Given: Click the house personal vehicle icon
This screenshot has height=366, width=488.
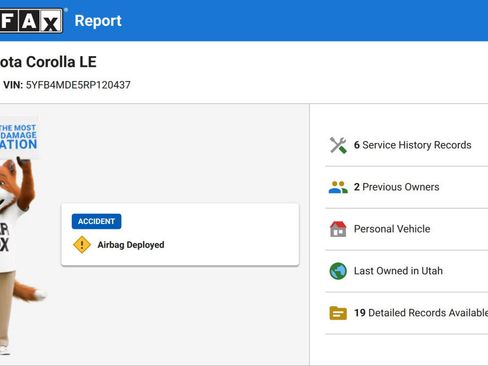Looking at the screenshot, I should tap(338, 229).
